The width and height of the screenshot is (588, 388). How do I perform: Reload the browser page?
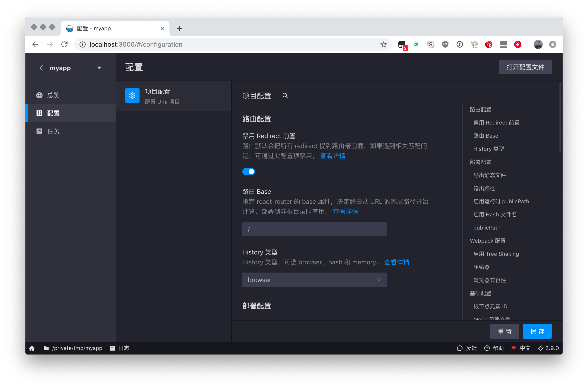tap(65, 45)
